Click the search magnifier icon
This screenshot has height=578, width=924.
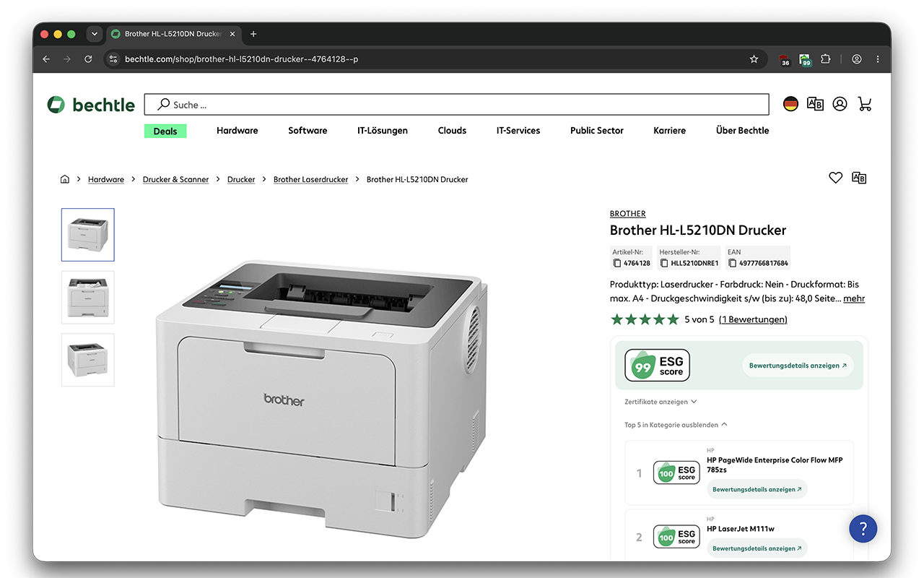pos(164,105)
